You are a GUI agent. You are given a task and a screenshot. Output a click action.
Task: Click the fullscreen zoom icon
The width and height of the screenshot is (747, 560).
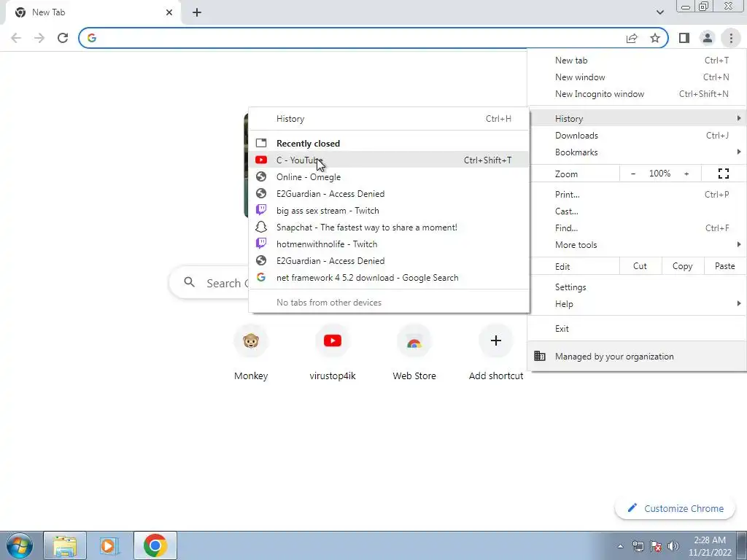(x=723, y=174)
